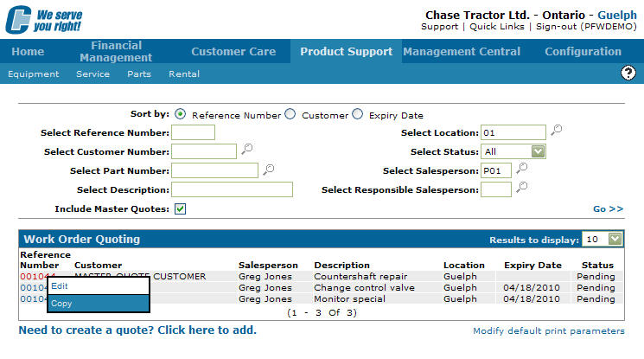This screenshot has width=644, height=359.
Task: Focus the Select Description field
Action: pos(232,189)
